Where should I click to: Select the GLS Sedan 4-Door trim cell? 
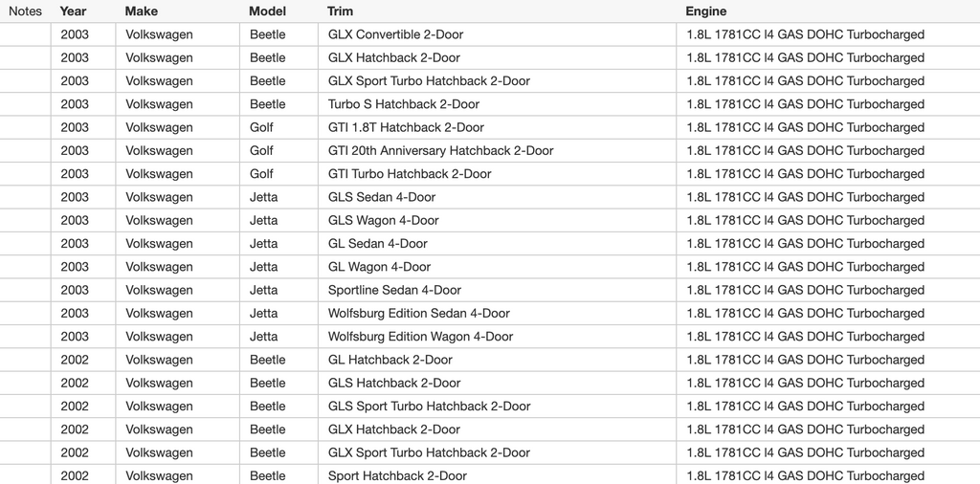click(x=382, y=197)
